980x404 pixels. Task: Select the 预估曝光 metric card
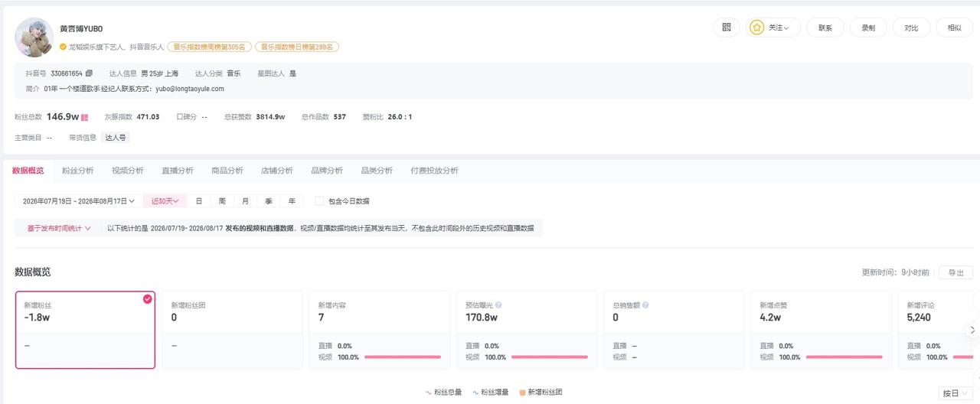point(526,330)
